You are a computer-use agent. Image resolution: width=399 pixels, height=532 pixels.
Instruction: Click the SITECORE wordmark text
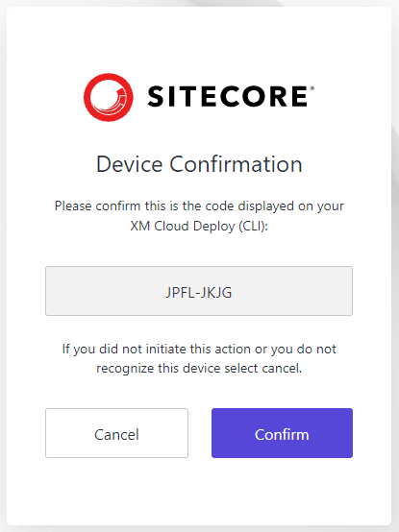coord(228,96)
